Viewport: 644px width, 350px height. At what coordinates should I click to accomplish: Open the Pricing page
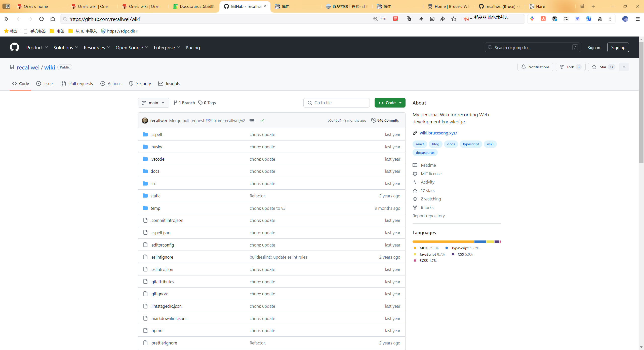point(193,48)
